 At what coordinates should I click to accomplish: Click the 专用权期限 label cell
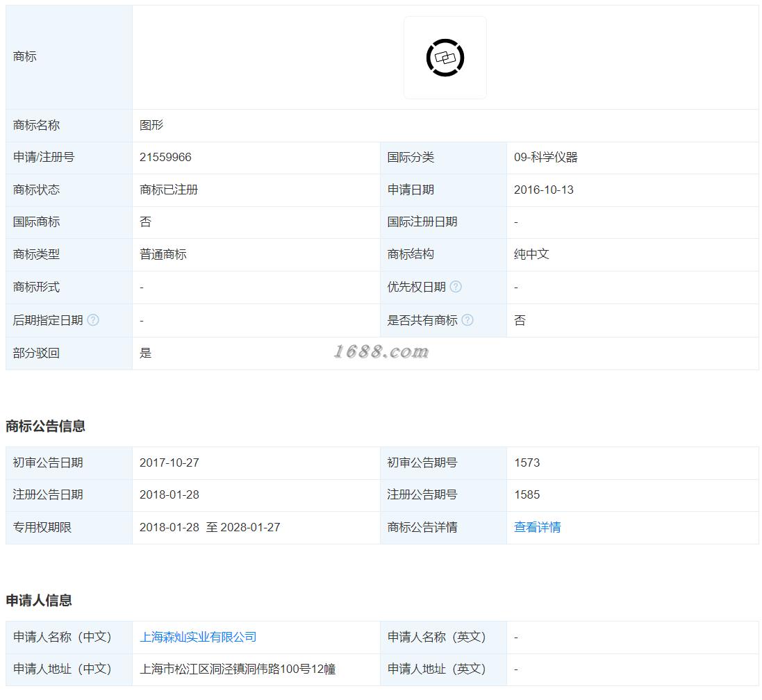[69, 527]
